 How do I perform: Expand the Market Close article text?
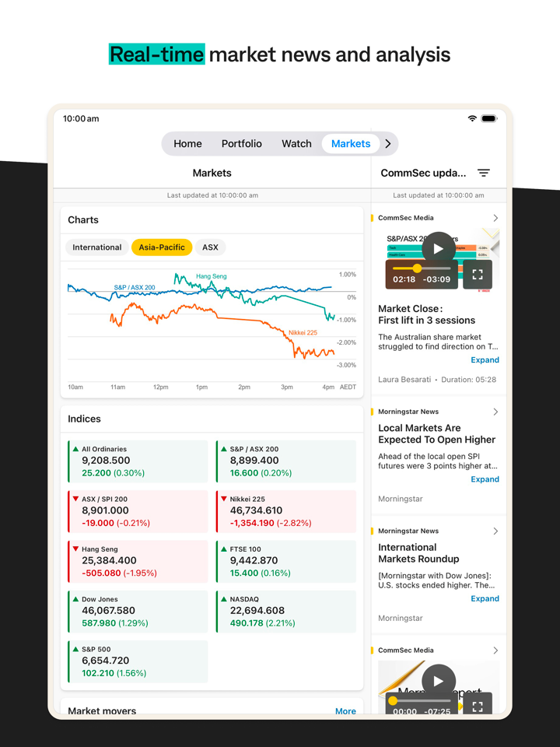(485, 360)
